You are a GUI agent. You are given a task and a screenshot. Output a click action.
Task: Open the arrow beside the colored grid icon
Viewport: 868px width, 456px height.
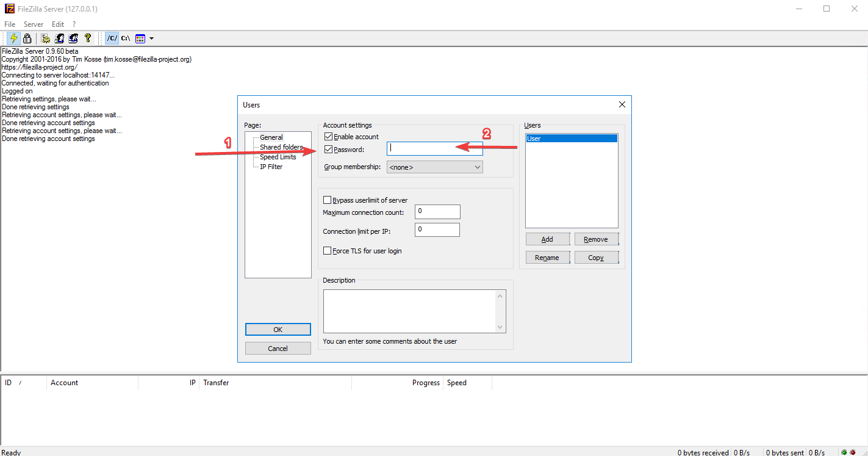[151, 38]
